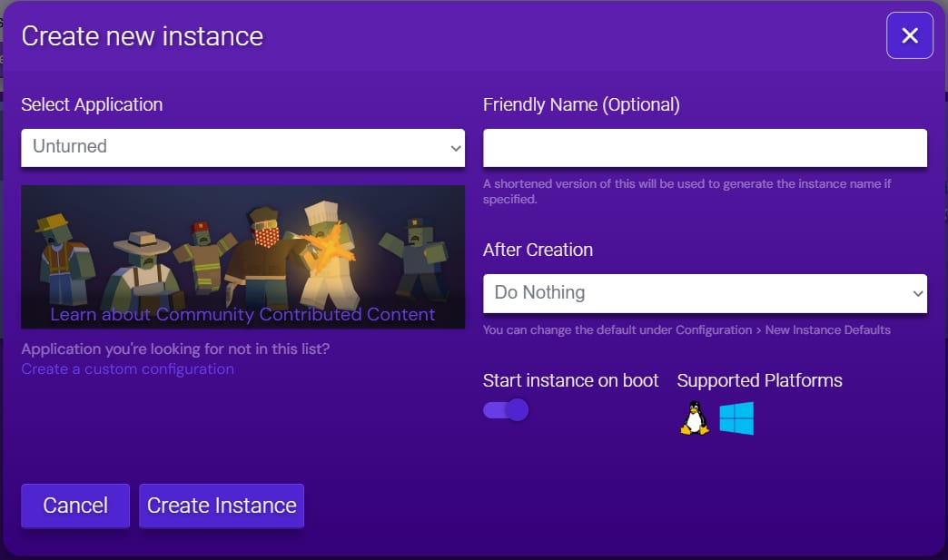
Task: Click the chevron arrow on the Unturned dropdown
Action: 456,148
